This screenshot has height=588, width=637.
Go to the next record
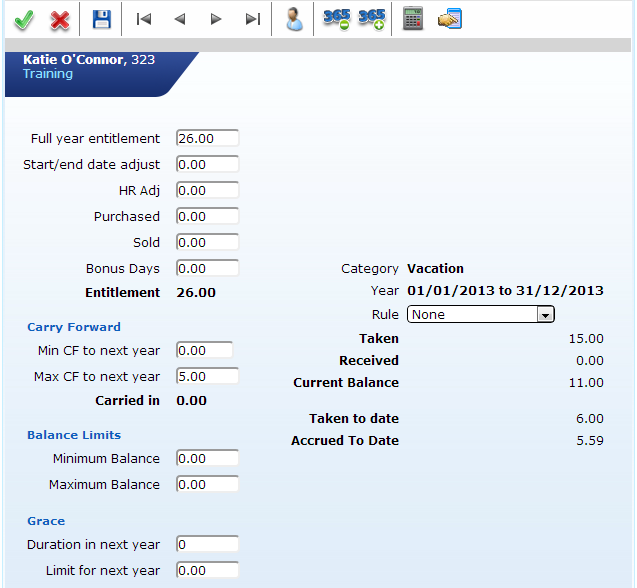click(216, 19)
